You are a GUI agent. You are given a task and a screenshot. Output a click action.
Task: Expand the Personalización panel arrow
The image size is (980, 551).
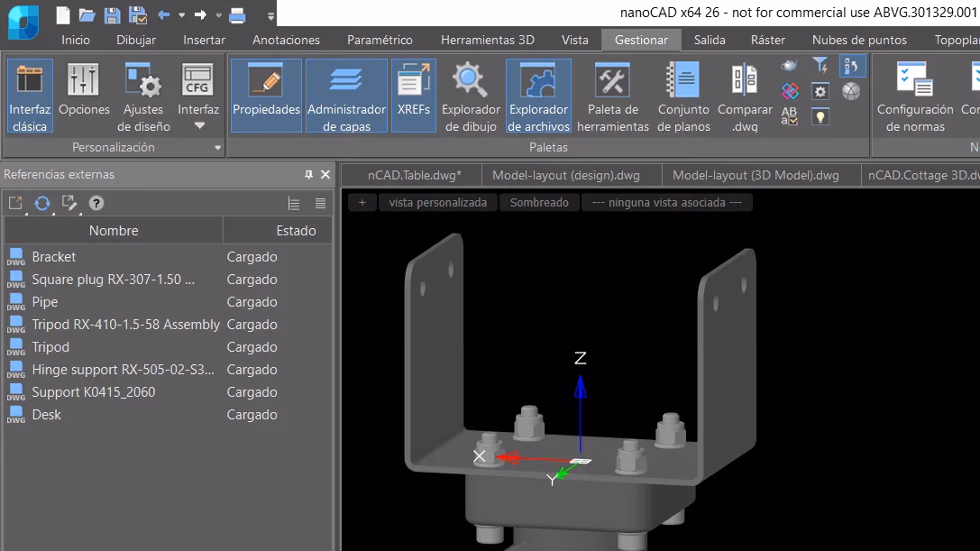point(217,148)
